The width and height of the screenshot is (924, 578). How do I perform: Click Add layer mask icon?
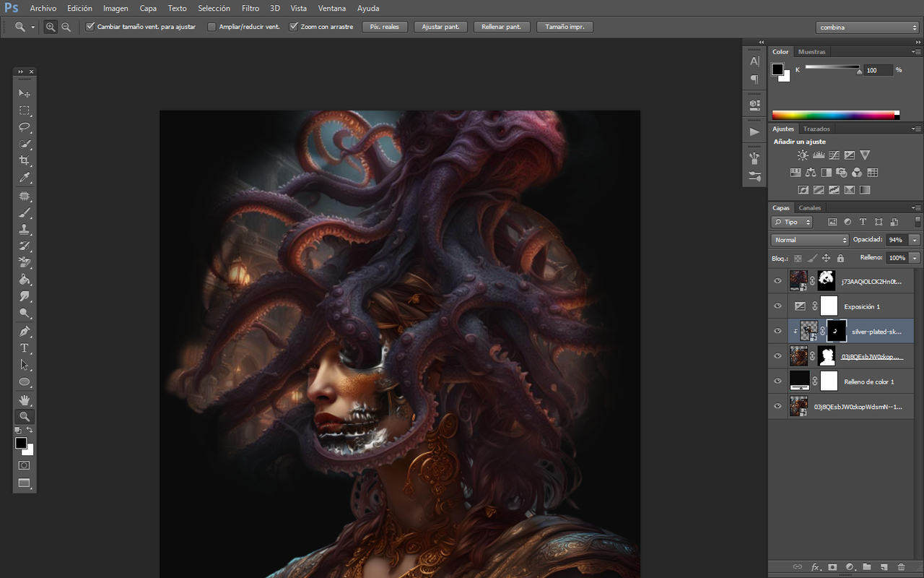click(x=832, y=567)
